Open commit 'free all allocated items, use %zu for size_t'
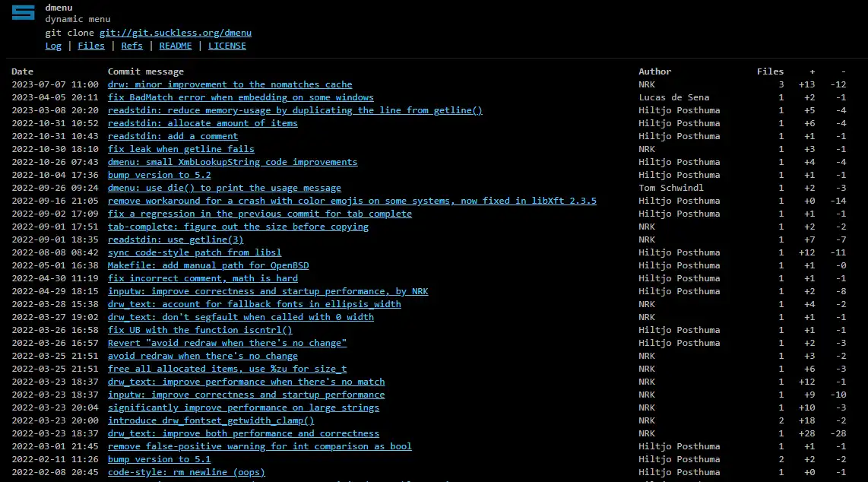This screenshot has height=482, width=868. click(x=227, y=369)
